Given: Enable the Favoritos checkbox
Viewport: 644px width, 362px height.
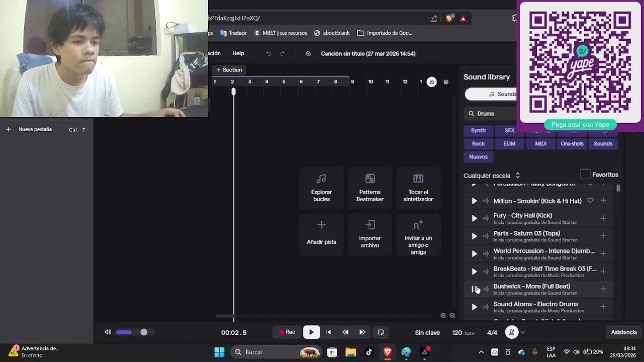Looking at the screenshot, I should 585,174.
